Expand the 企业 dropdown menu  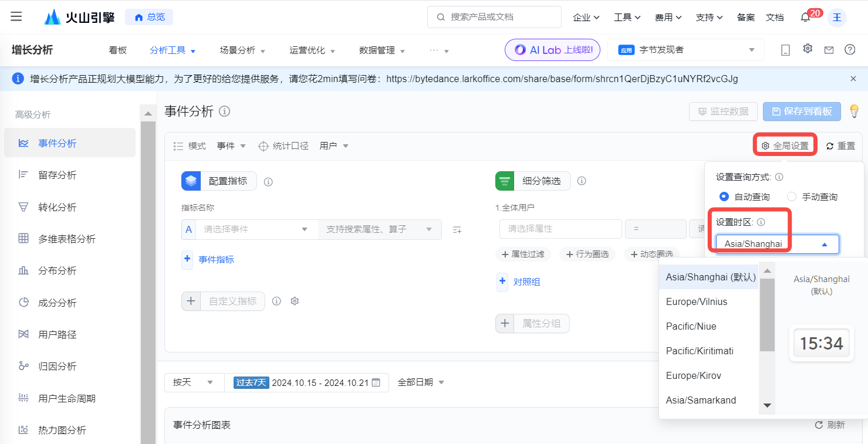586,18
